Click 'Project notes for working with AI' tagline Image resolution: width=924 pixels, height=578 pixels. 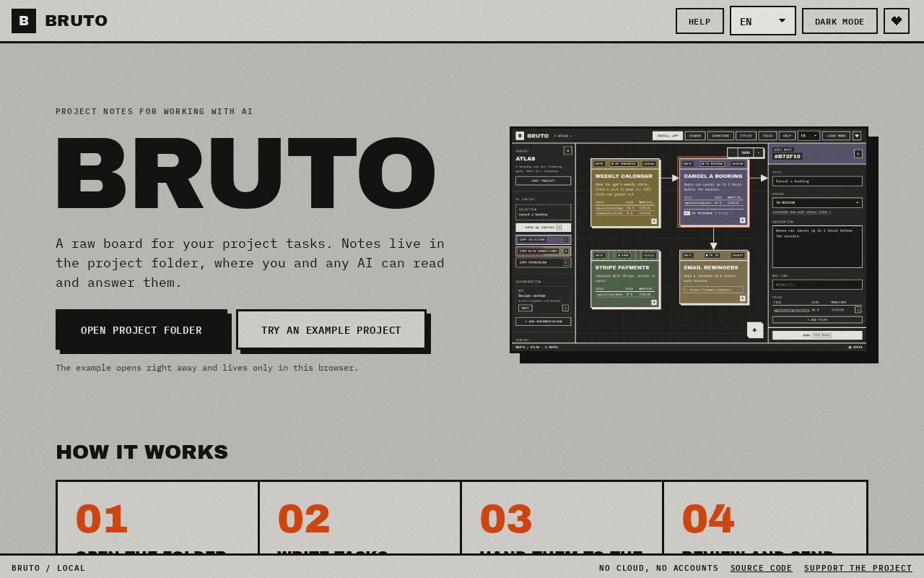pyautogui.click(x=154, y=111)
